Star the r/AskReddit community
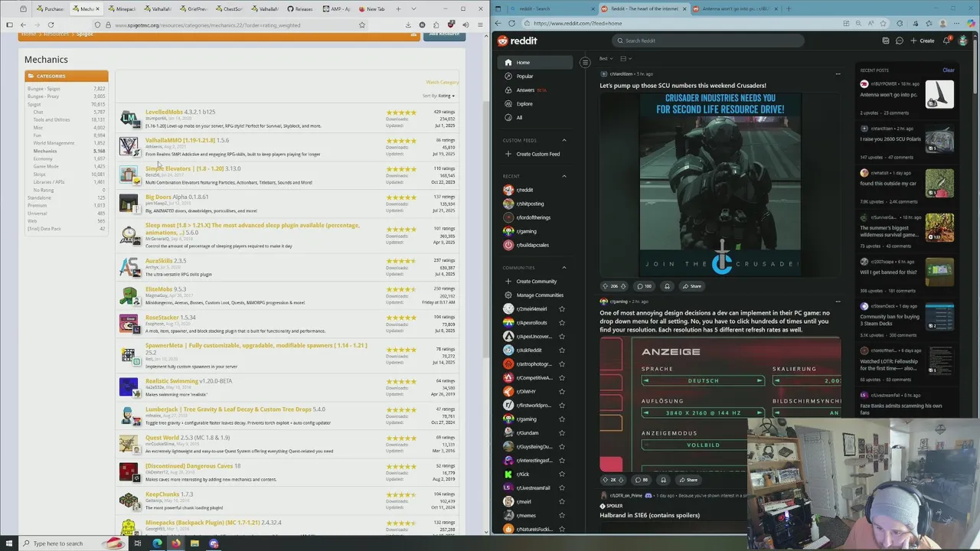This screenshot has height=551, width=980. [x=562, y=350]
